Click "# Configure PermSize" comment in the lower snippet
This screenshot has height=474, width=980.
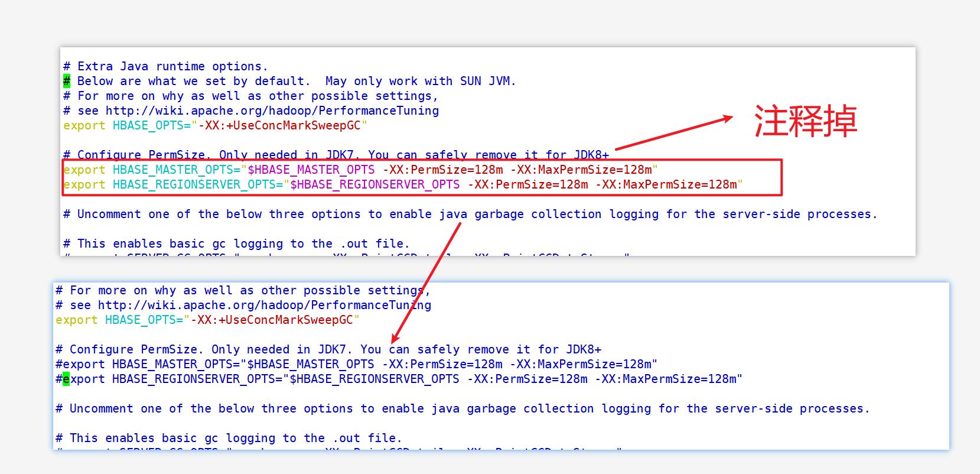(x=328, y=349)
